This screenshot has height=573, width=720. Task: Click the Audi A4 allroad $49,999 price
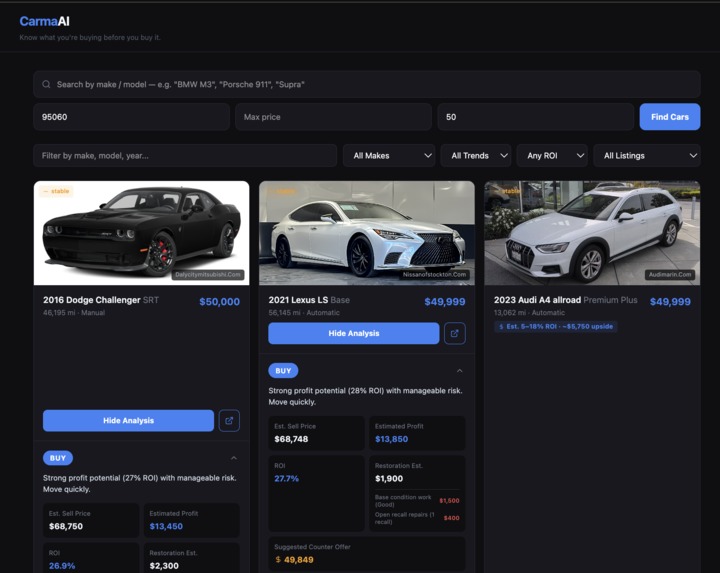click(670, 302)
